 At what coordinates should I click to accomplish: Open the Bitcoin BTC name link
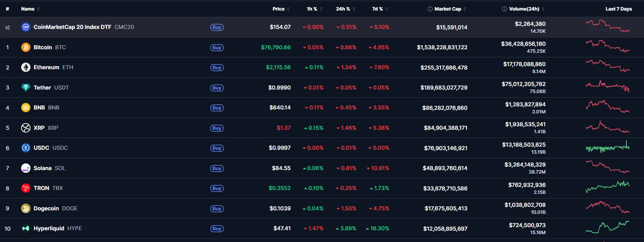coord(50,47)
